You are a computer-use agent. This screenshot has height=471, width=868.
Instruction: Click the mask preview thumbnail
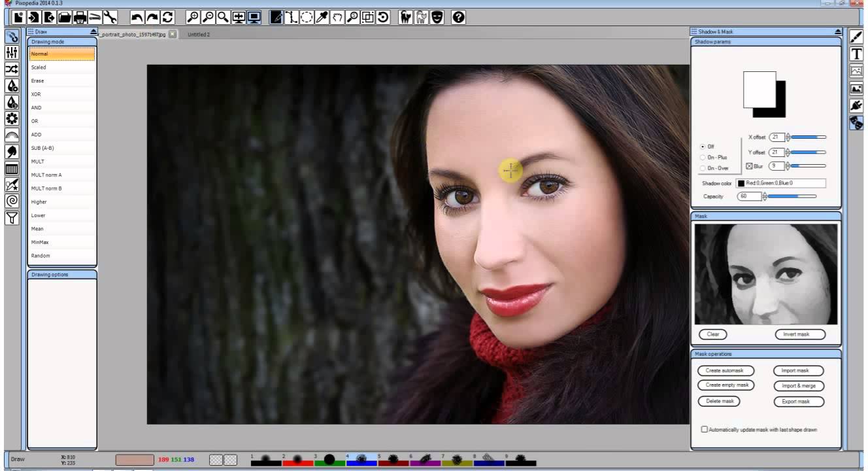(766, 274)
